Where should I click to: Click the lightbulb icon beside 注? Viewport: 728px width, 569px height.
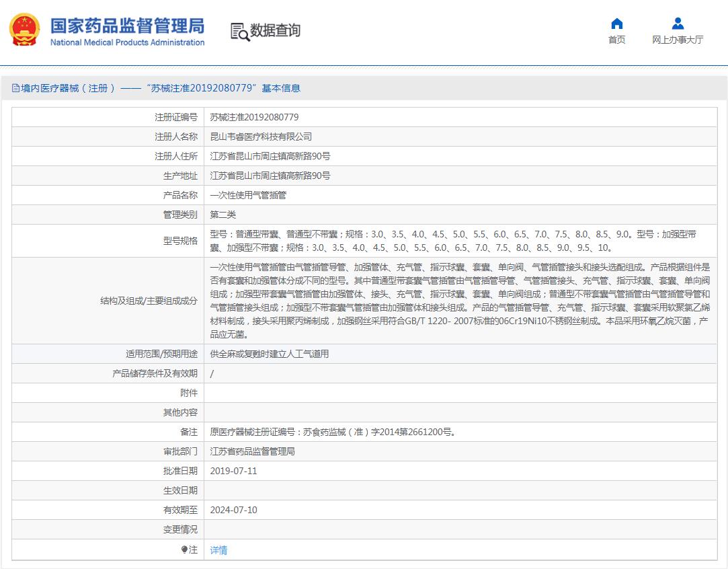184,549
